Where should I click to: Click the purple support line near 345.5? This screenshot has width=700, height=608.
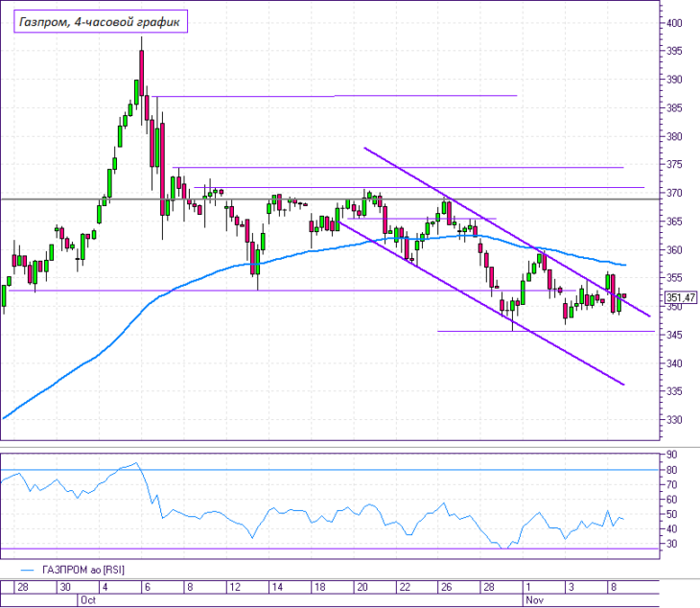(x=546, y=331)
